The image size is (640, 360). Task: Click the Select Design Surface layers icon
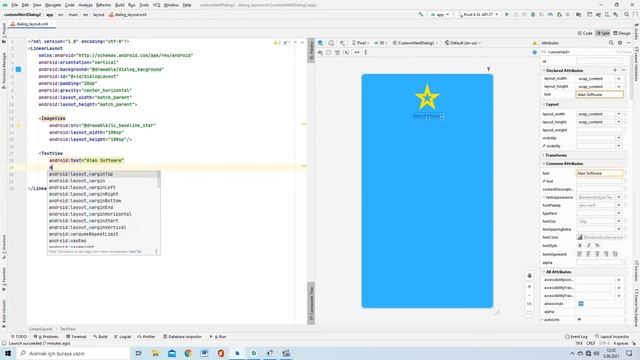point(321,43)
